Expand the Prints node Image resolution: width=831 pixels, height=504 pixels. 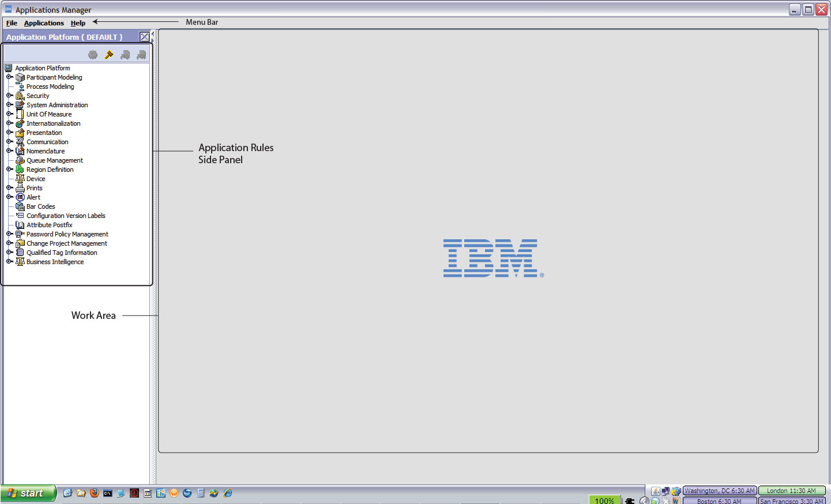[x=9, y=187]
